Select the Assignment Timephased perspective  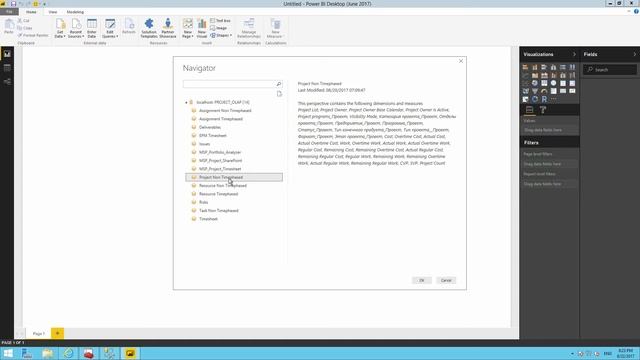pos(221,119)
